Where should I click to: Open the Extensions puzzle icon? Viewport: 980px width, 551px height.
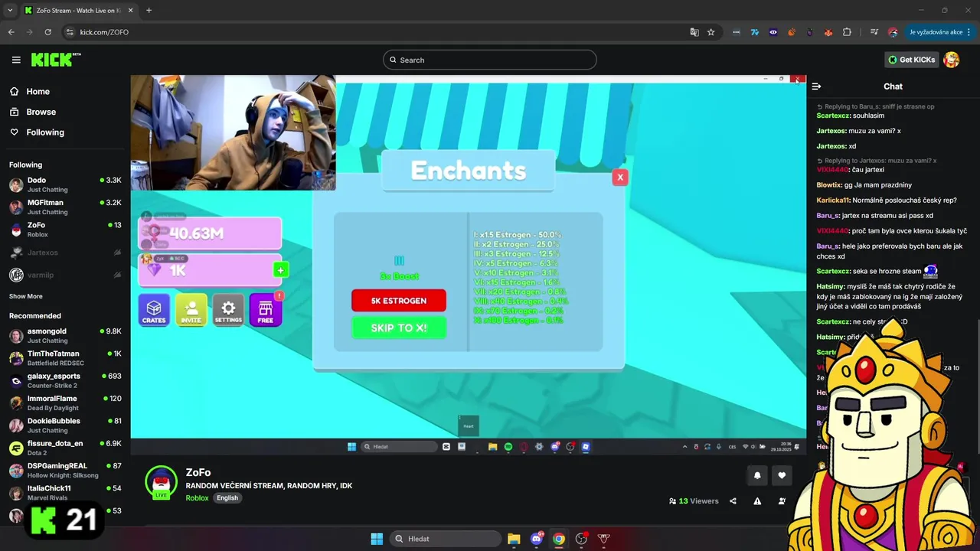[847, 32]
